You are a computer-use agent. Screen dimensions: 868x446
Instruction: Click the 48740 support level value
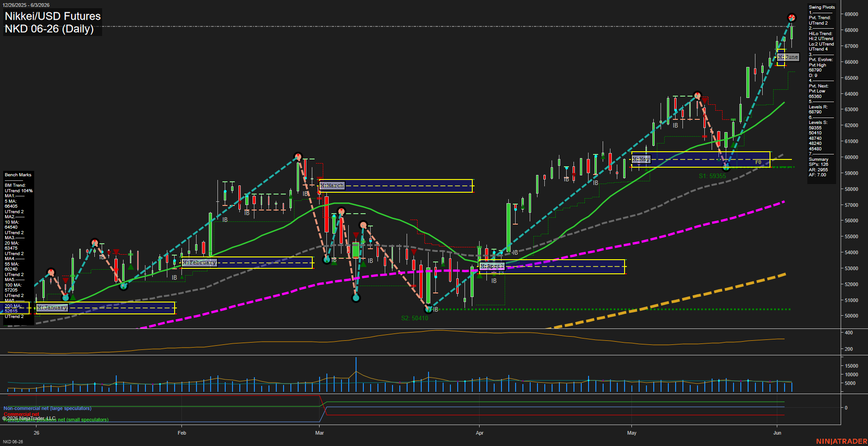tap(815, 138)
